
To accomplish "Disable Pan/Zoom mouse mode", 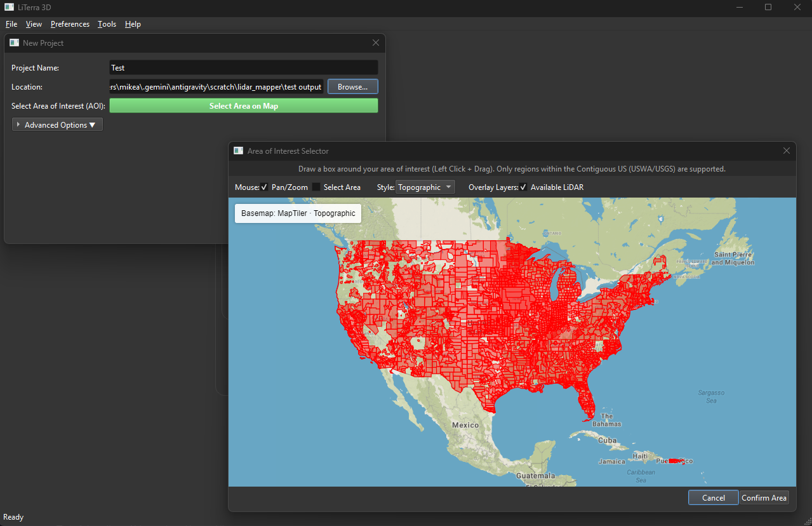I will (265, 187).
